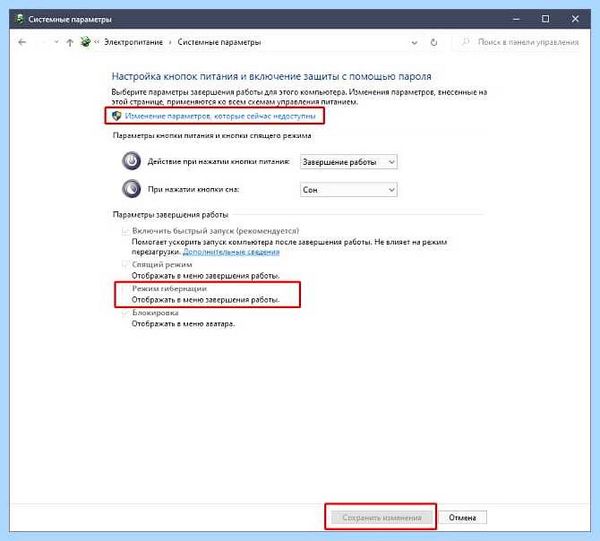Click the search magnifier icon

(x=465, y=42)
